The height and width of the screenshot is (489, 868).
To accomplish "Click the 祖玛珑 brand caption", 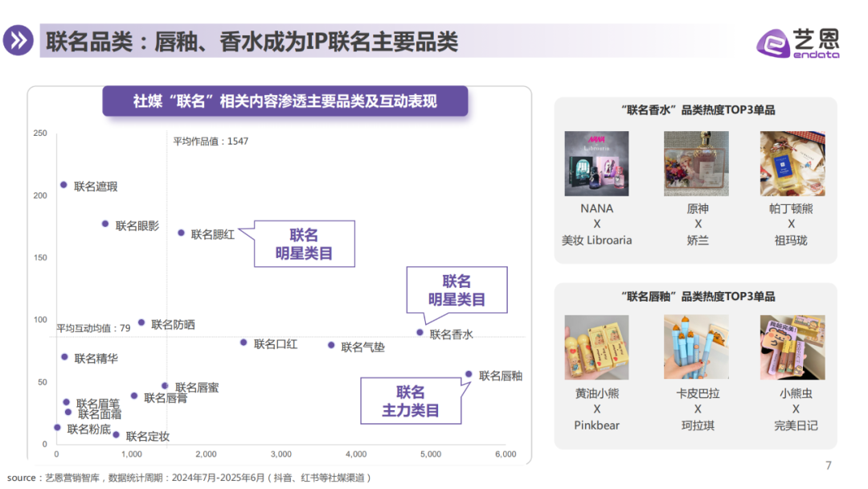I will coord(791,240).
